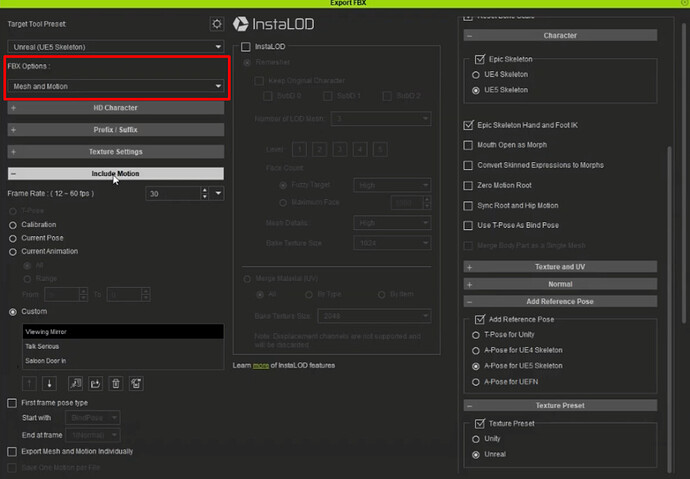Enable Convert Skinned Expressions to Morphs
Image resolution: width=690 pixels, height=479 pixels.
coord(468,165)
